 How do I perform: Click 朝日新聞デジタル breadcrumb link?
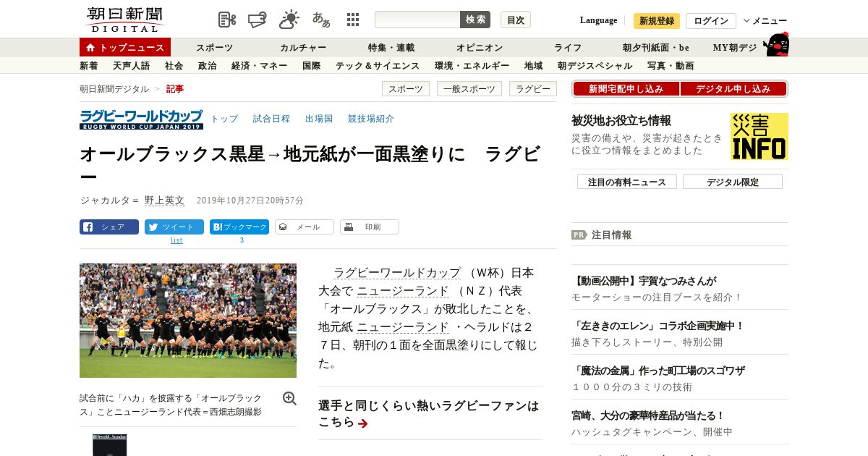click(114, 89)
